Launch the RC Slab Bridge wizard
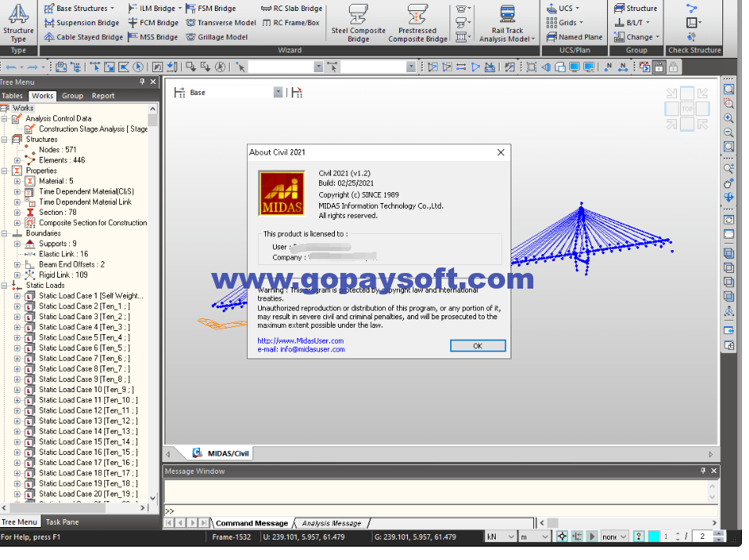 point(292,8)
